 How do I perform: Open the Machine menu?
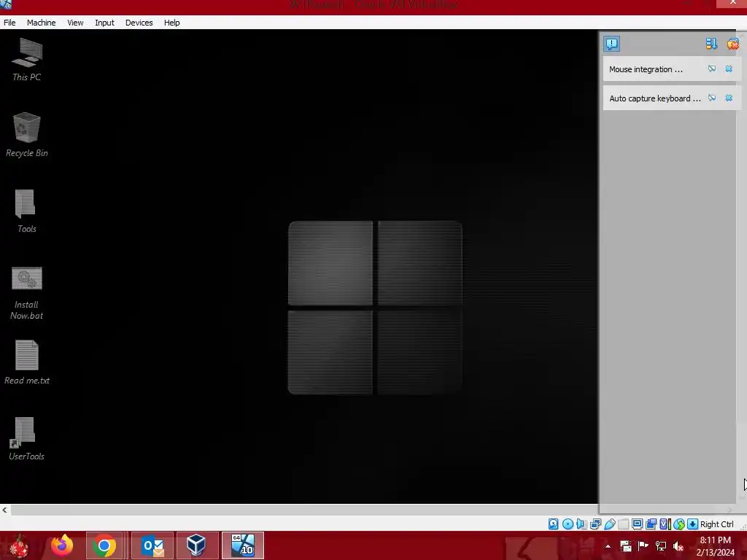coord(41,23)
